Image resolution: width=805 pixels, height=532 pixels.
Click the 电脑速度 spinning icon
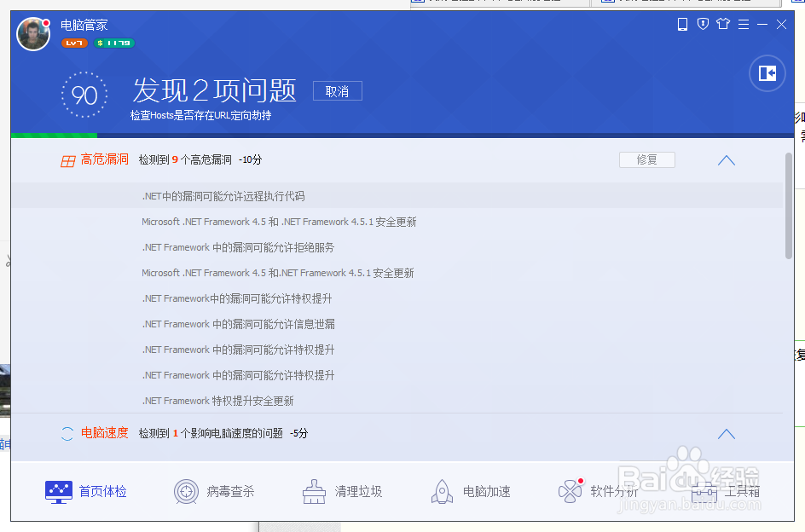[67, 433]
